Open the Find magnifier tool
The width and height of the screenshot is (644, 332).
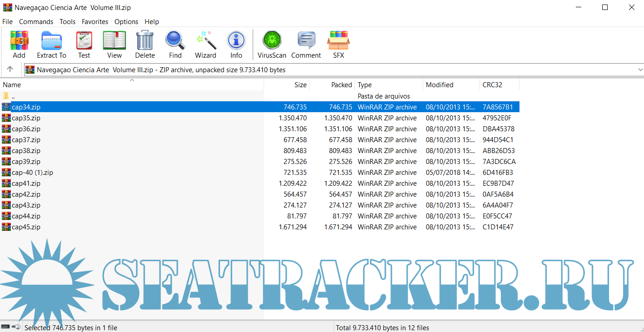[175, 45]
